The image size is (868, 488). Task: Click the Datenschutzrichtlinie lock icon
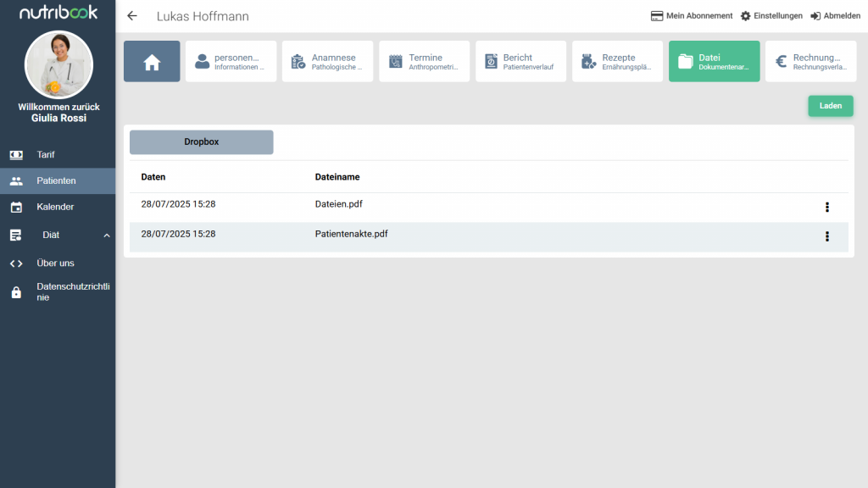click(x=16, y=292)
